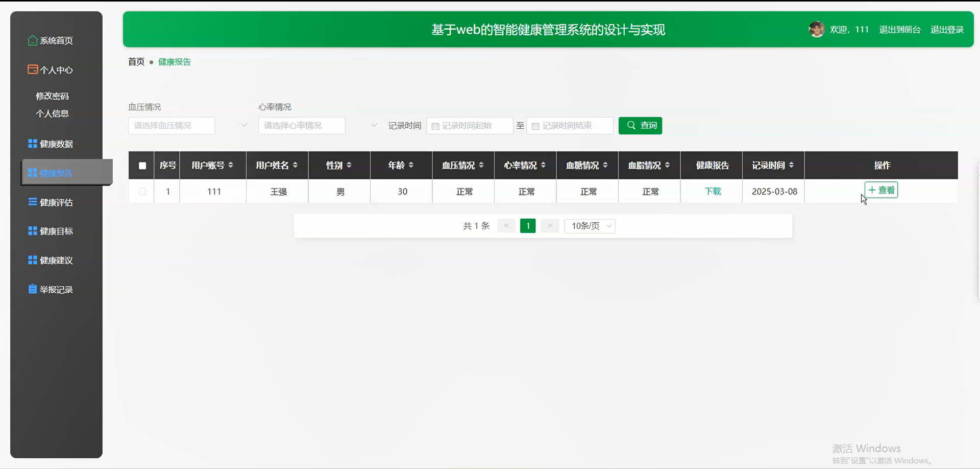This screenshot has width=980, height=469.
Task: Click the 健康数据 grid icon
Action: coord(32,144)
